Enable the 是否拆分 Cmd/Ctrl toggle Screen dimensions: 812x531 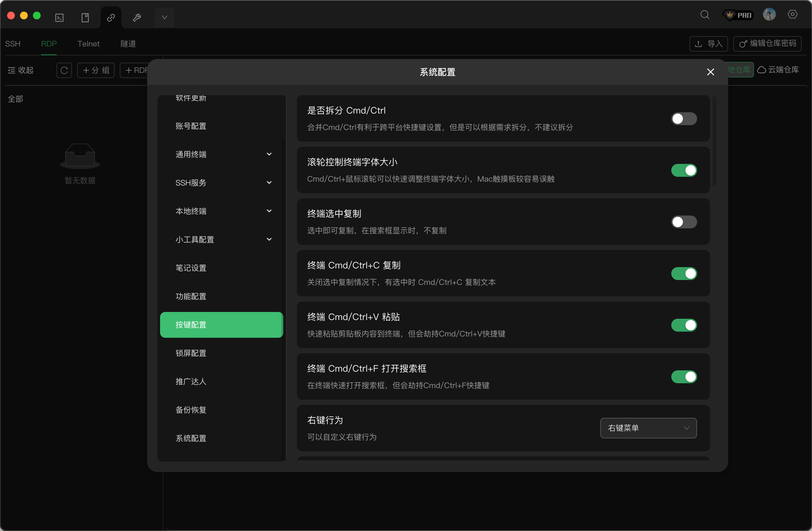(684, 119)
